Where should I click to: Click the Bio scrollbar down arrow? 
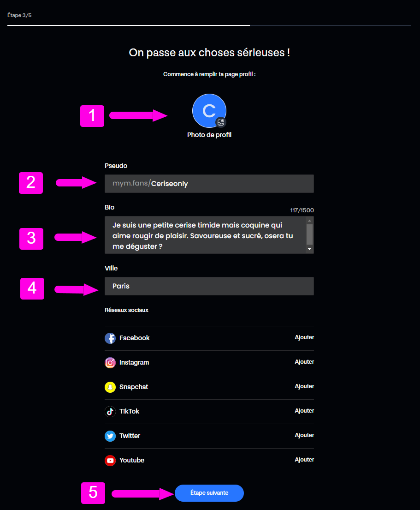pos(309,249)
